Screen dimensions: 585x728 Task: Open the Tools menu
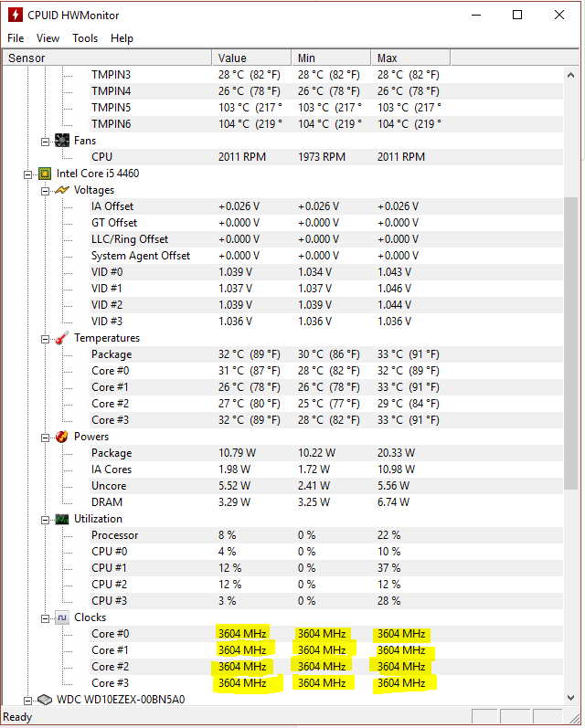point(85,38)
